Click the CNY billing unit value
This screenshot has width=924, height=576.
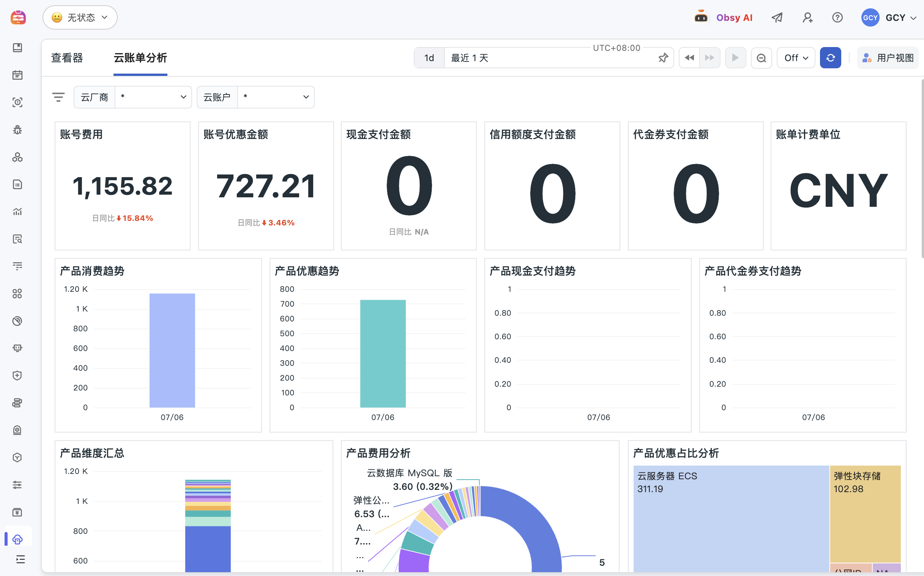point(838,190)
